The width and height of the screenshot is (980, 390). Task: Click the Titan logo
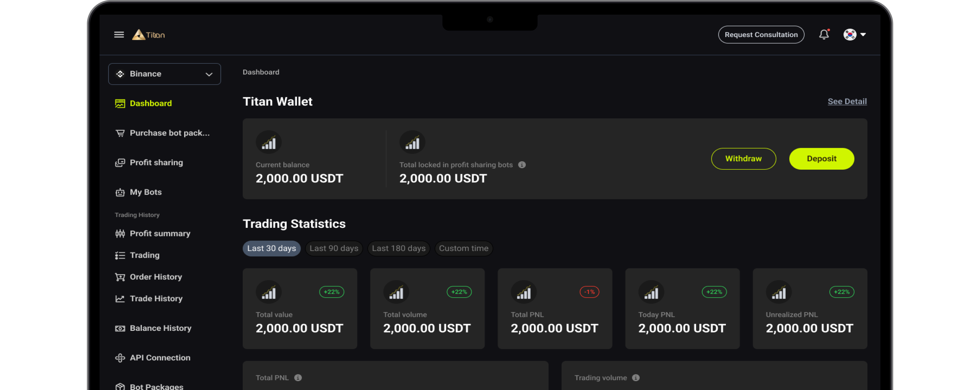tap(148, 34)
